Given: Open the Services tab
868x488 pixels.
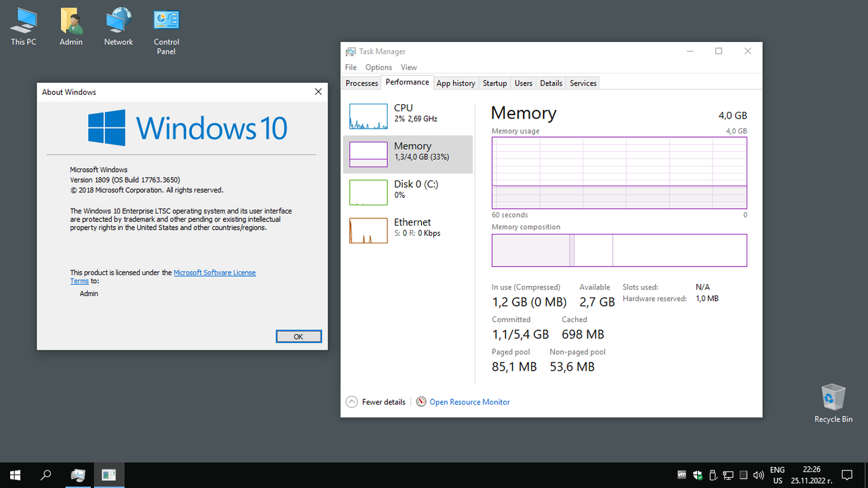Looking at the screenshot, I should coord(583,83).
